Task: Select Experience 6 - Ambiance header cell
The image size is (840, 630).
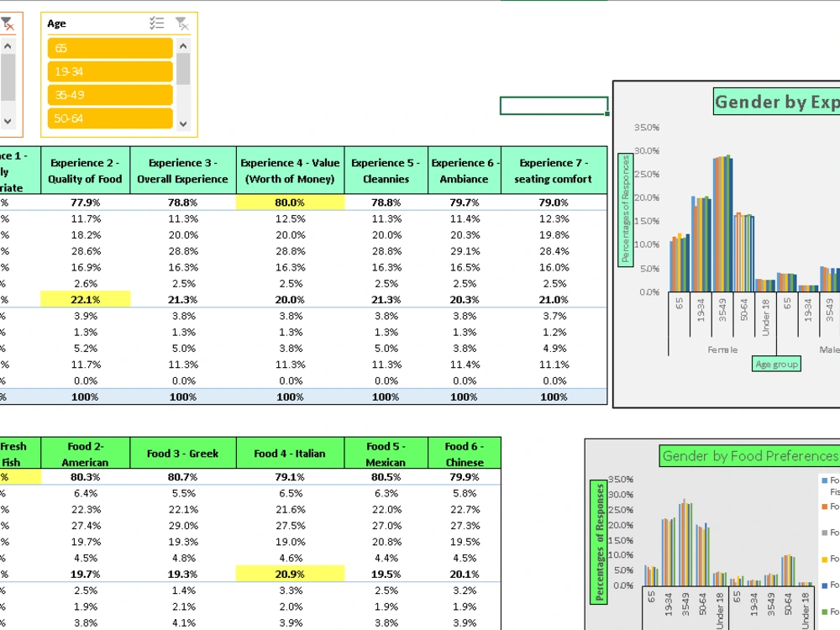Action: click(x=464, y=171)
